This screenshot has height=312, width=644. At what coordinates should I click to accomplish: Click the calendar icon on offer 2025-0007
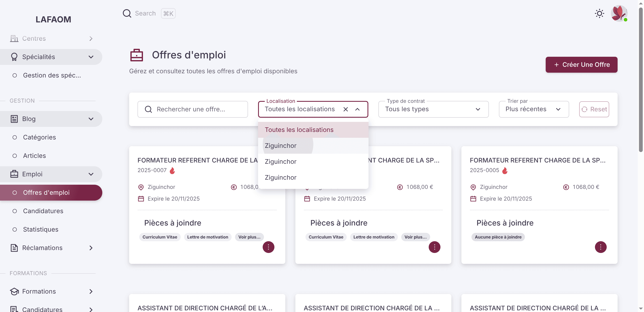[141, 199]
